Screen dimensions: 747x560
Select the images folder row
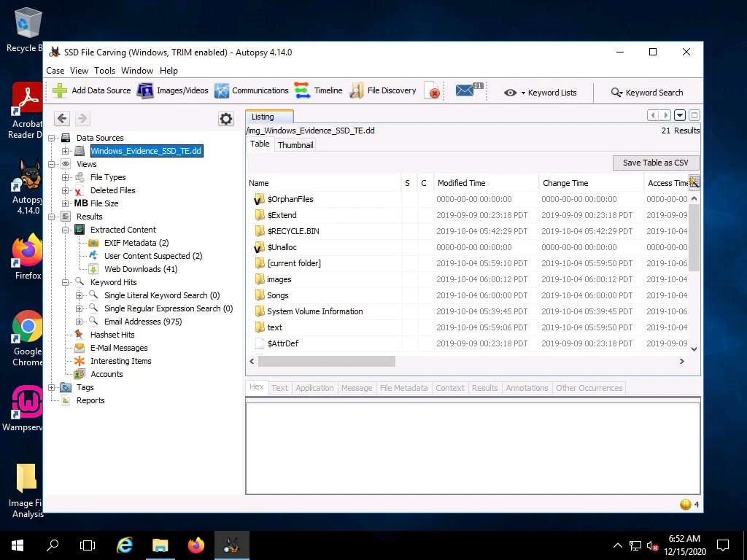pos(468,279)
